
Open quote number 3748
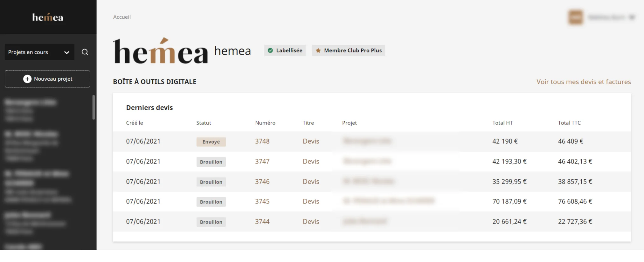[262, 141]
